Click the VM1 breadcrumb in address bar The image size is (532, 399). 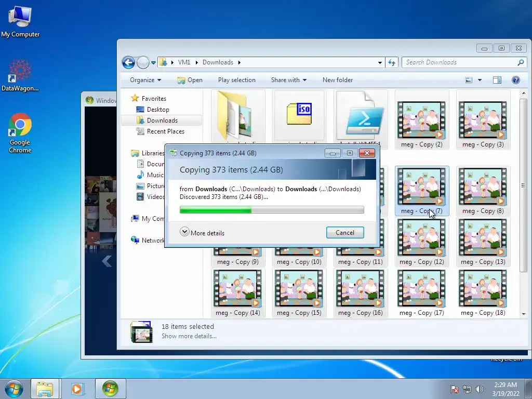pyautogui.click(x=184, y=62)
